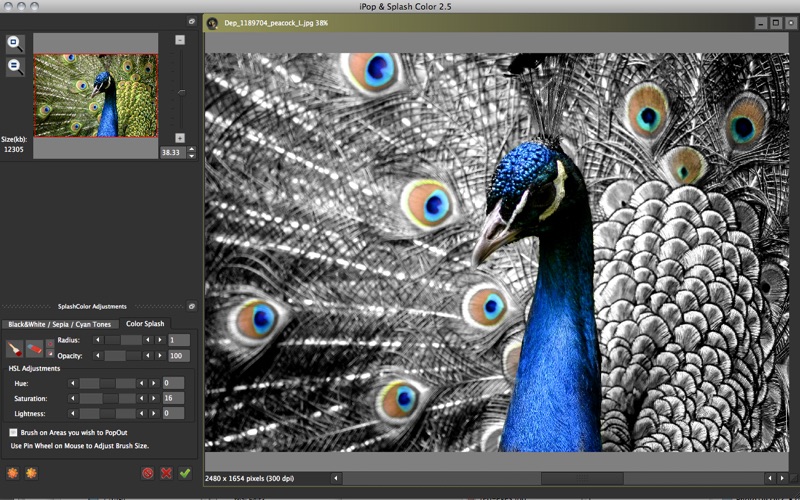800x500 pixels.
Task: Decrease the zoom percentage with the down stepper
Action: click(191, 156)
